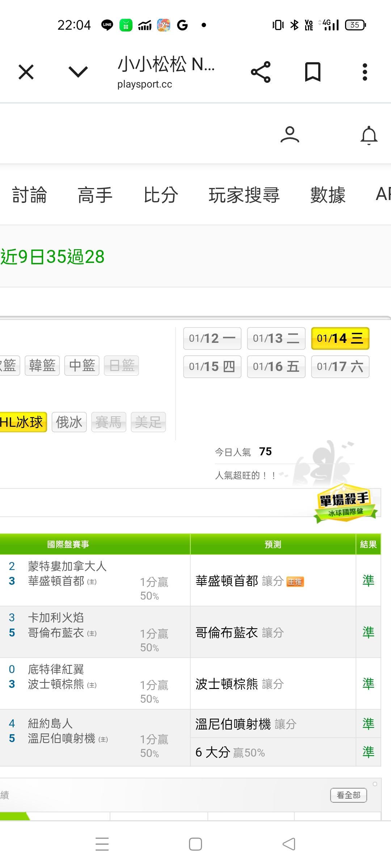Image resolution: width=391 pixels, height=868 pixels.
Task: Click 今日人氣 75 count
Action: 243,452
